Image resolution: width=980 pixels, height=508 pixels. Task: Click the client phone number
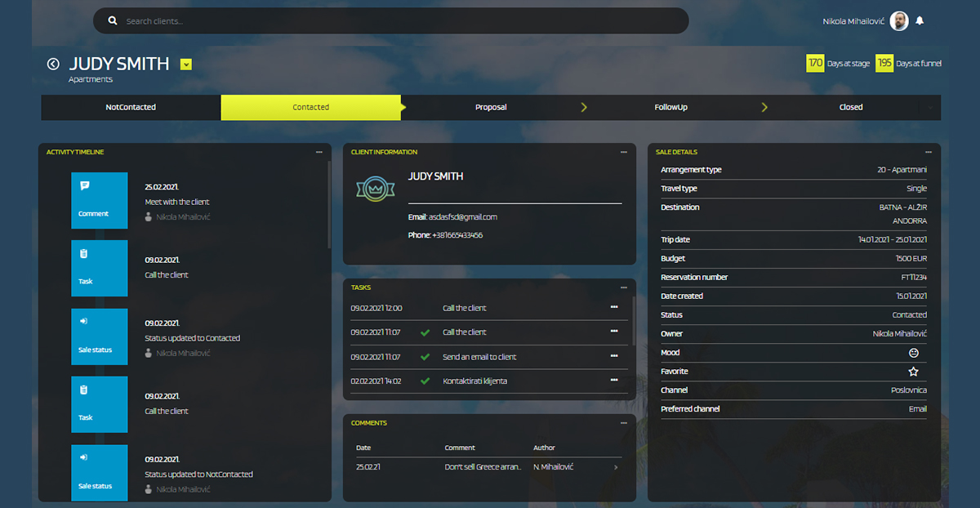tap(457, 235)
